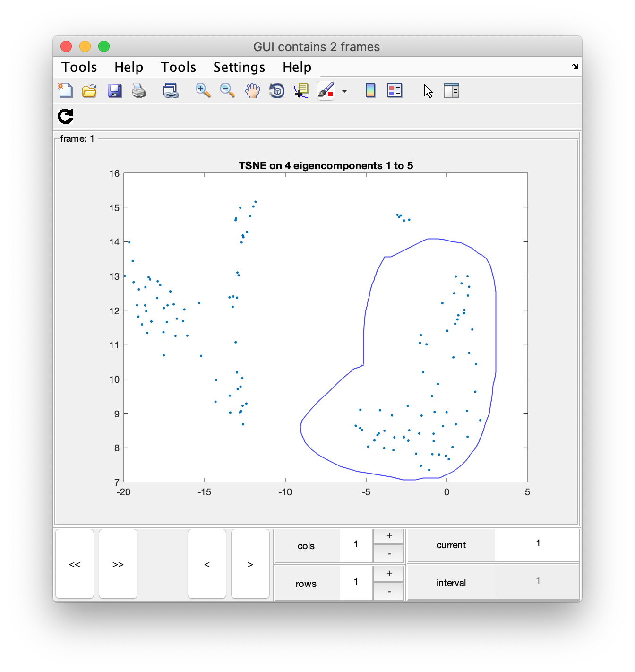Image resolution: width=635 pixels, height=672 pixels.
Task: Jump to last frame with >> button
Action: click(x=118, y=564)
